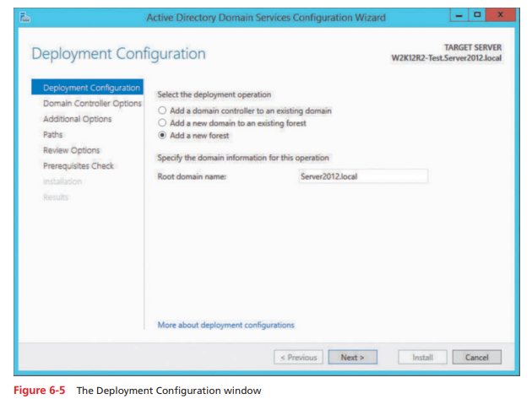The height and width of the screenshot is (399, 532).
Task: Switch to the Paths step
Action: click(53, 135)
